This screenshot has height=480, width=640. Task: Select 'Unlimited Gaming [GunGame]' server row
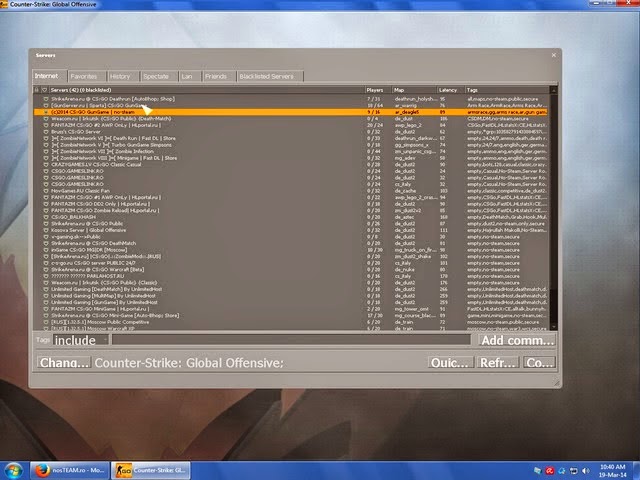pos(291,302)
